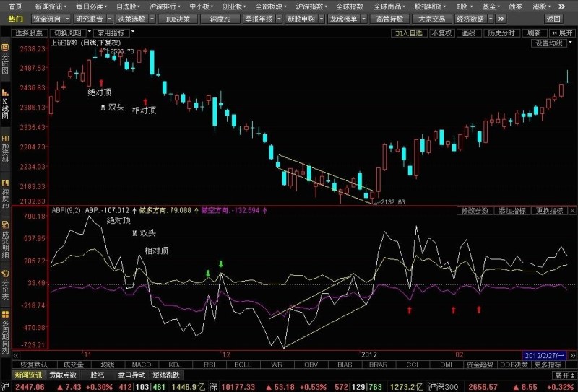Open 更多指标 for more indicators
The width and height of the screenshot is (578, 392).
548,365
